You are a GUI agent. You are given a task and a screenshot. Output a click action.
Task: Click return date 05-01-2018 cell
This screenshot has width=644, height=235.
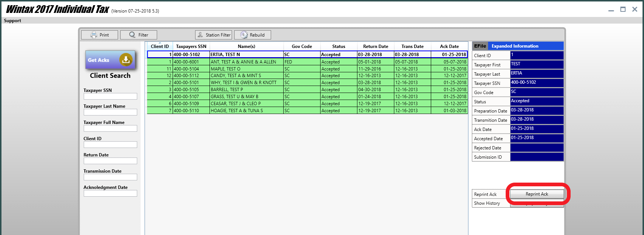tap(375, 62)
